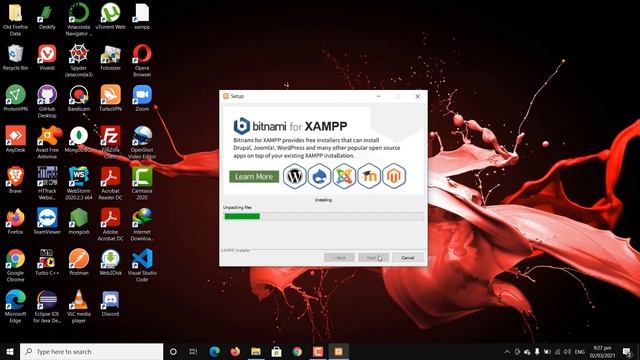Screen dimensions: 640x360
Task: Select the TurboVPN shortcut
Action: coord(110,99)
